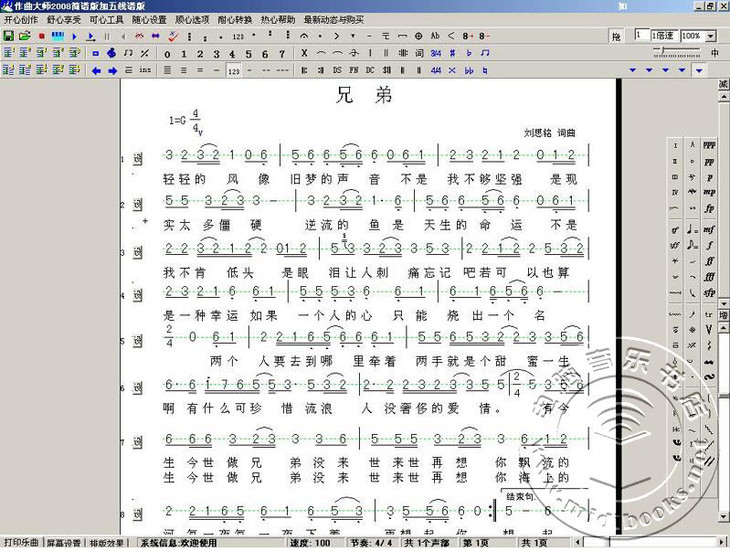Apply the sharp accidental symbol

click(x=452, y=53)
